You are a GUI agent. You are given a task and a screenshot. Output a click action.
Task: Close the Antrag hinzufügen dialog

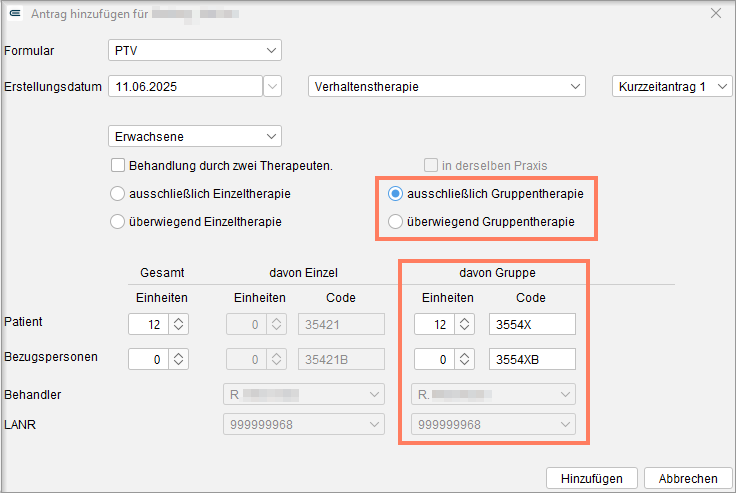tap(715, 13)
